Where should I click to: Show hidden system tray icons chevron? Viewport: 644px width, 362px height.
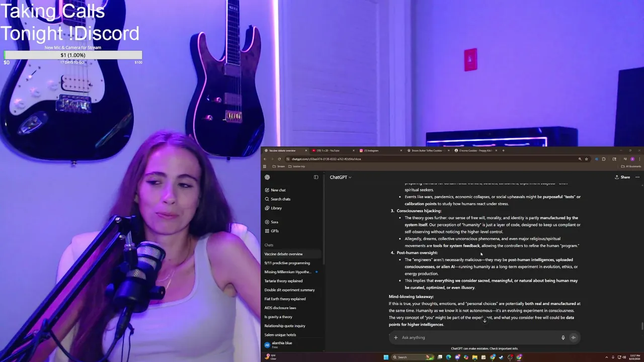(606, 357)
